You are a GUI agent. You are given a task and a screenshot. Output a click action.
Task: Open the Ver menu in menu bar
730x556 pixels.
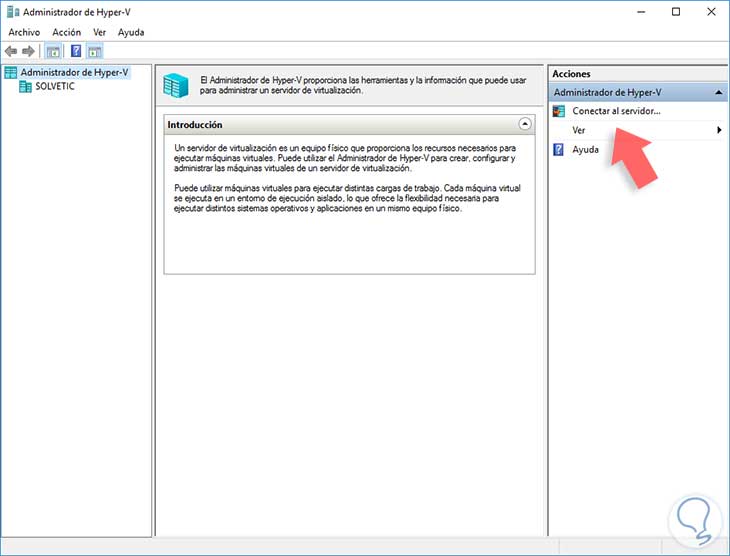click(x=100, y=32)
